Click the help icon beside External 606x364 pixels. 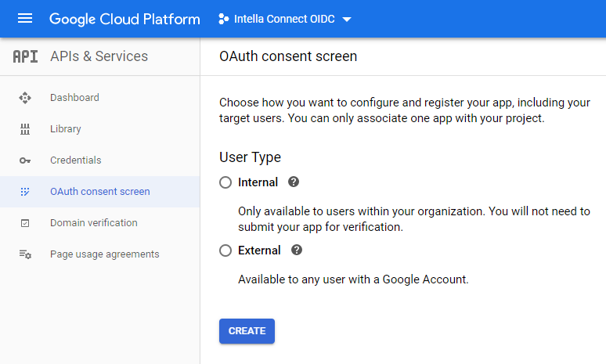297,250
